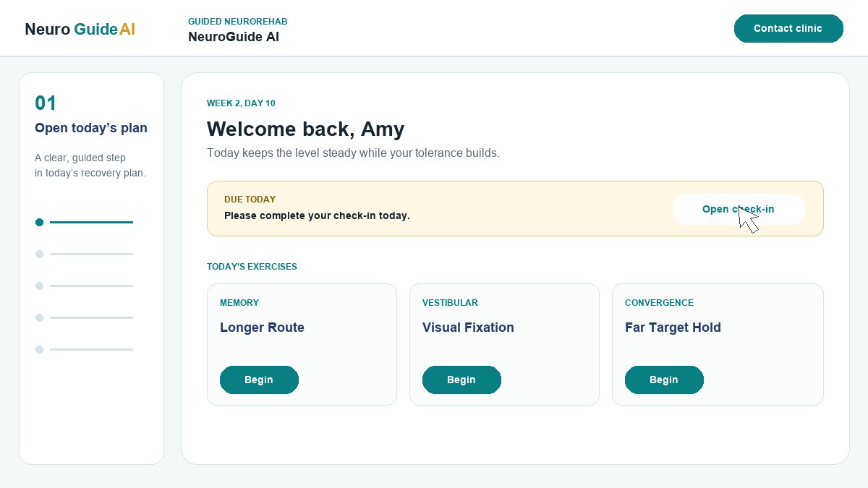Click the GUIDED NEUROREHAB header label
The width and height of the screenshot is (868, 488).
click(238, 22)
